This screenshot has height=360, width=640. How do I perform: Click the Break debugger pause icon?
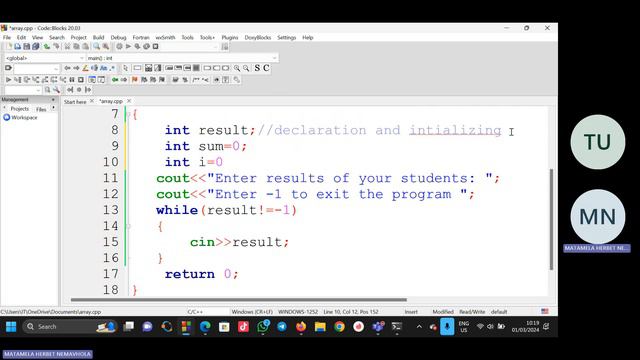[x=72, y=80]
